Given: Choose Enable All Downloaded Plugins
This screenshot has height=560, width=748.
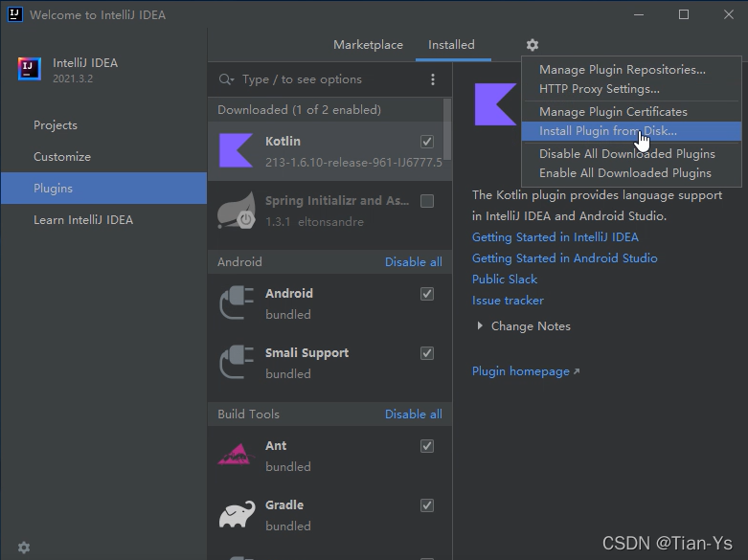Looking at the screenshot, I should (631, 173).
